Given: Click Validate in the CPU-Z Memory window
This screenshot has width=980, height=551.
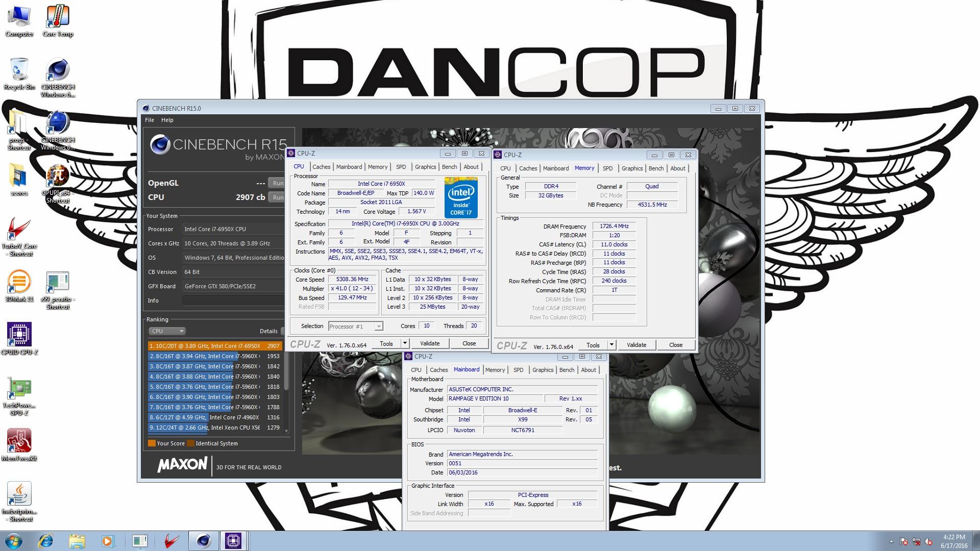Looking at the screenshot, I should (636, 345).
